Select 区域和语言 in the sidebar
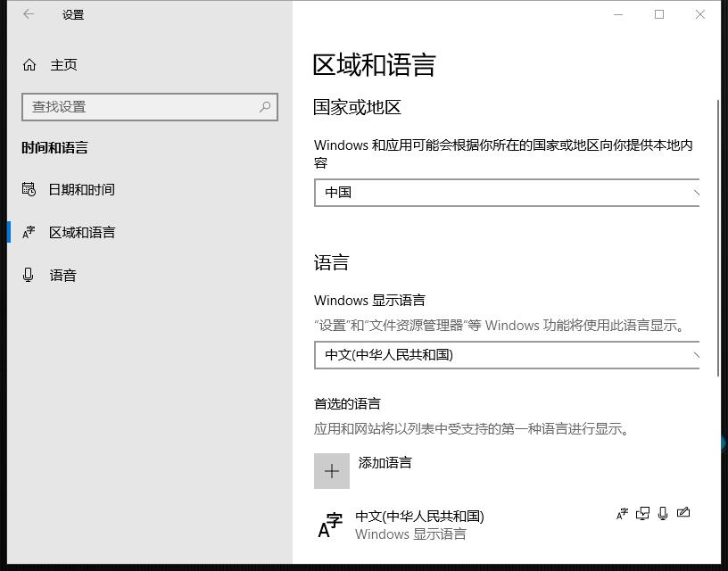 pos(82,232)
